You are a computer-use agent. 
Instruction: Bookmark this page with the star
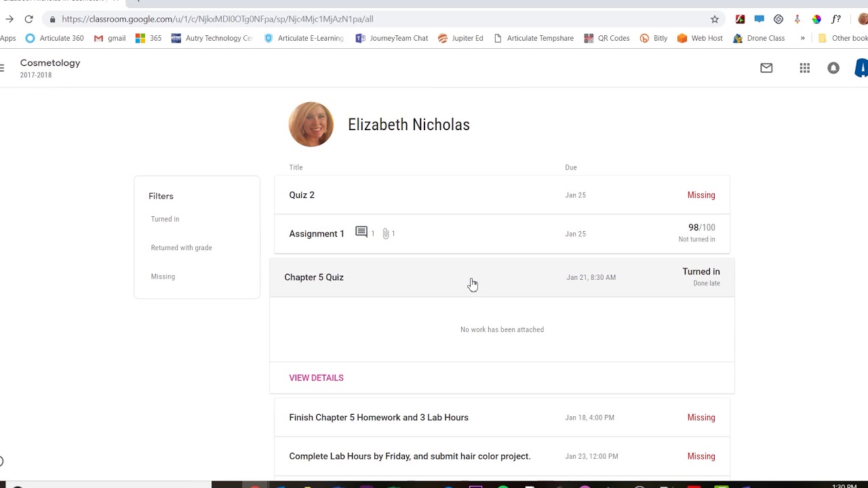[x=715, y=19]
